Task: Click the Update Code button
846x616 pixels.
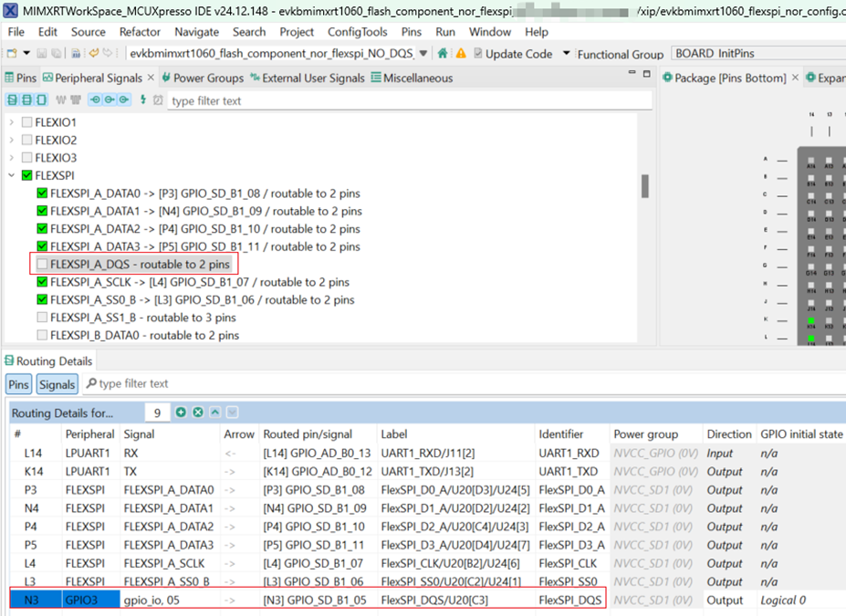Action: 513,54
